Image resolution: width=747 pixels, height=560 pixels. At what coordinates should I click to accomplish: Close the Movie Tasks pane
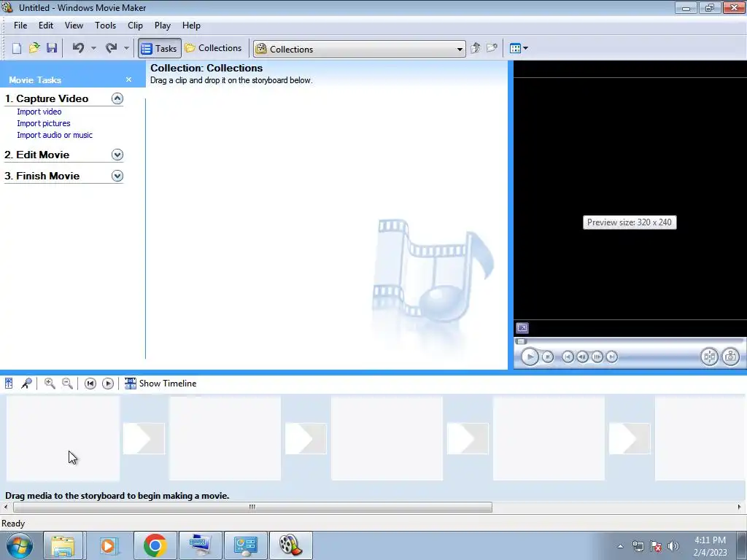click(x=128, y=79)
